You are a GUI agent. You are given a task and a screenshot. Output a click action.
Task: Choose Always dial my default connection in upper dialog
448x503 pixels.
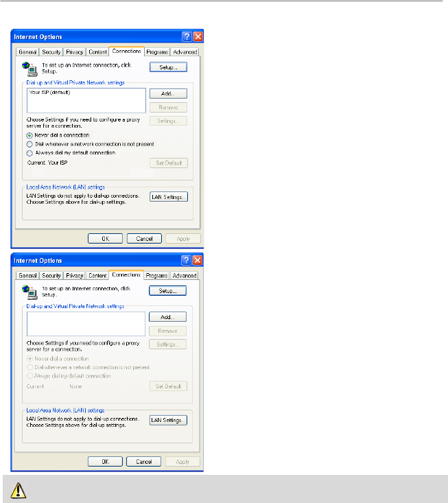30,152
